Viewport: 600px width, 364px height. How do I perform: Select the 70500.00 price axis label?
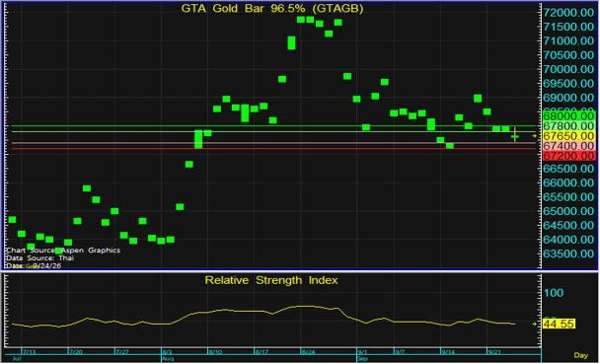click(x=568, y=55)
